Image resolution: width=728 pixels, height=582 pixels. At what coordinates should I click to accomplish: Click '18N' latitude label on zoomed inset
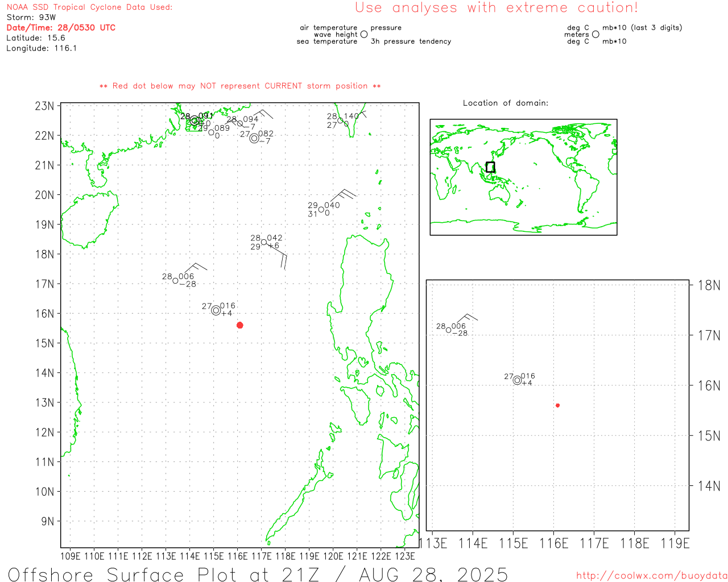coord(709,285)
